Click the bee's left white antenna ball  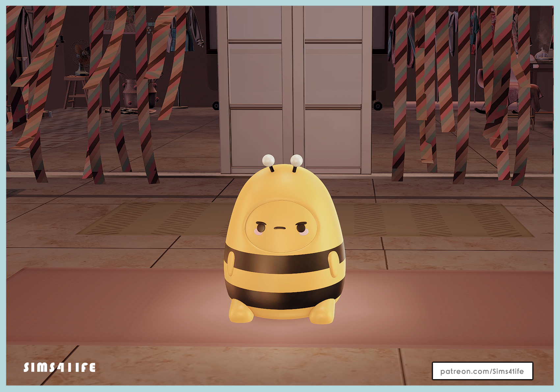(x=268, y=160)
